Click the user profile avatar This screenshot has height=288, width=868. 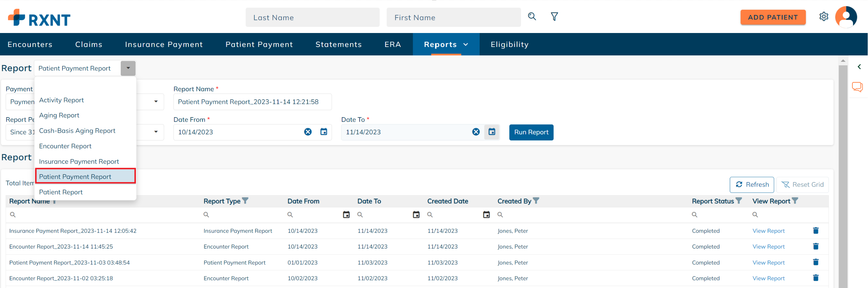click(x=846, y=17)
